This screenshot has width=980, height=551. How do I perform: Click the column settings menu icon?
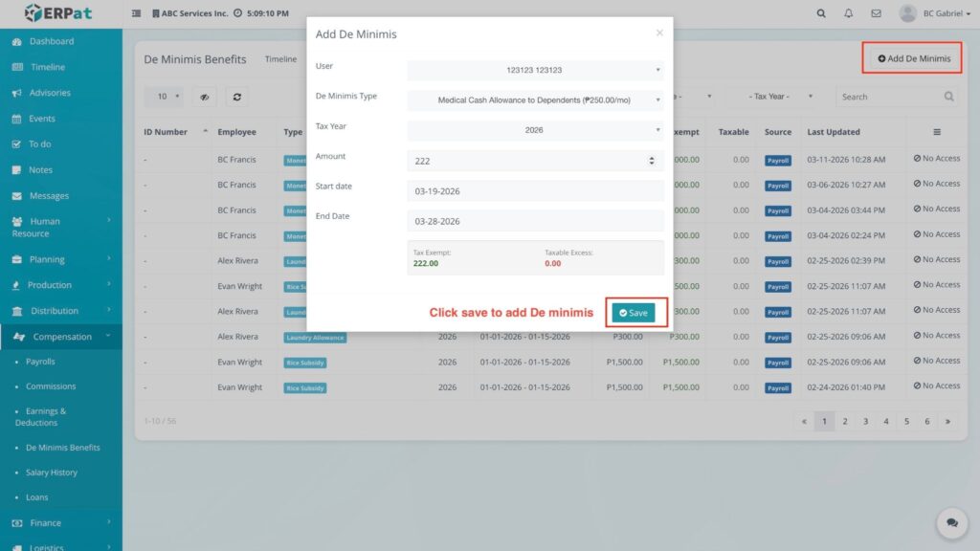936,132
